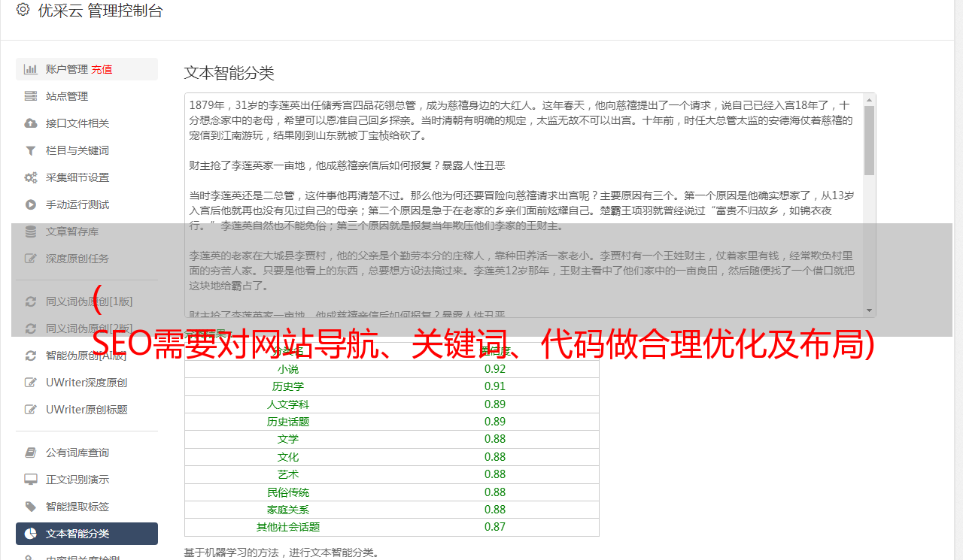Screen dimensions: 963x560
Task: Click the play icon for 手动运行测试
Action: click(30, 204)
